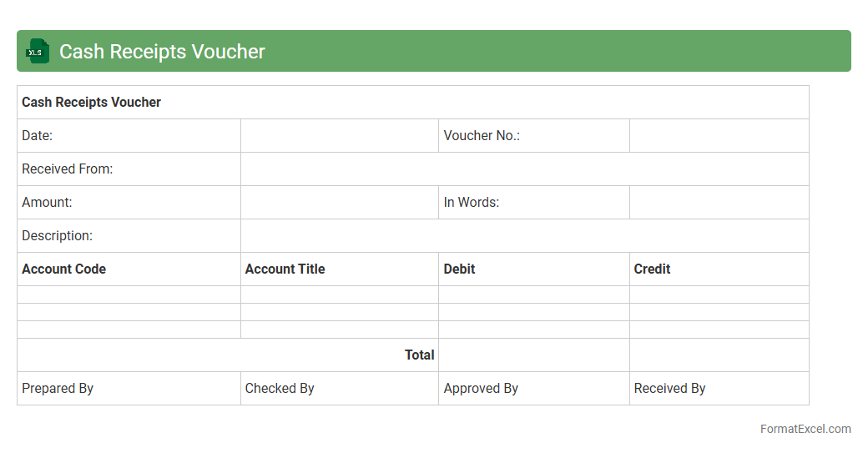Select the Total debit cell

[533, 355]
